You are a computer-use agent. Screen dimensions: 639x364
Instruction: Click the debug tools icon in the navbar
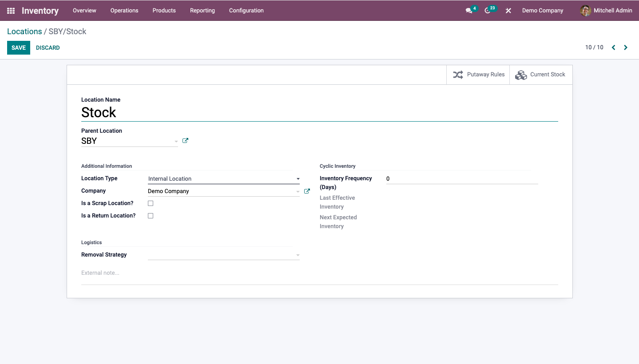[508, 11]
